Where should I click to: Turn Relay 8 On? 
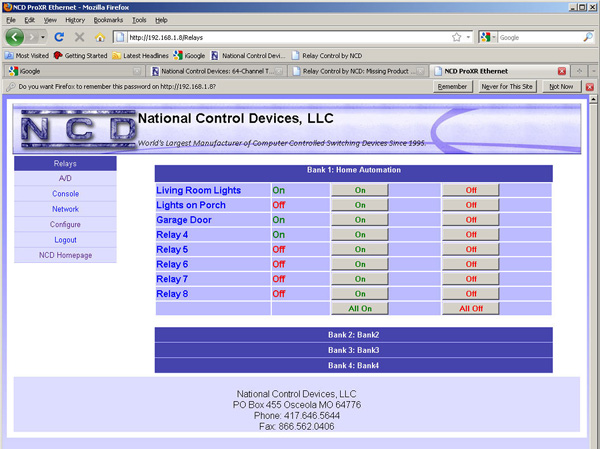[x=360, y=294]
